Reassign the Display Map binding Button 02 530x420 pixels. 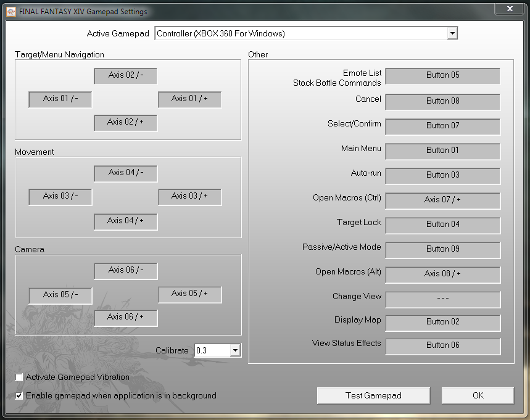[x=443, y=323]
